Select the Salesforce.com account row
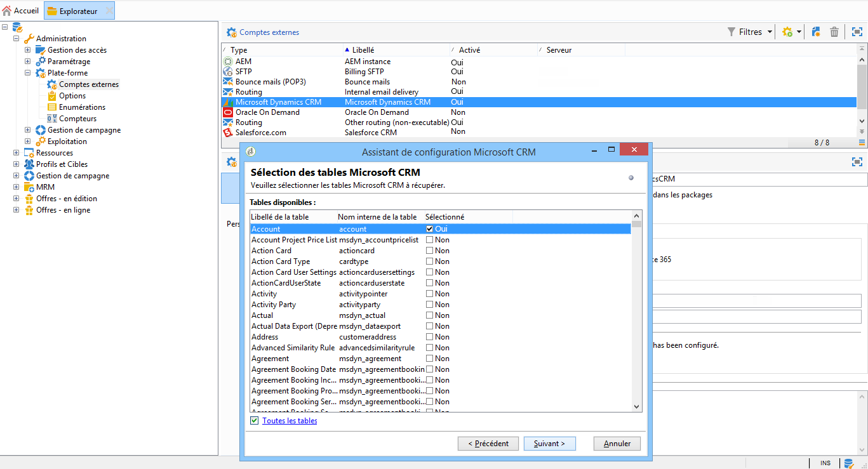The height and width of the screenshot is (469, 868). [538, 133]
